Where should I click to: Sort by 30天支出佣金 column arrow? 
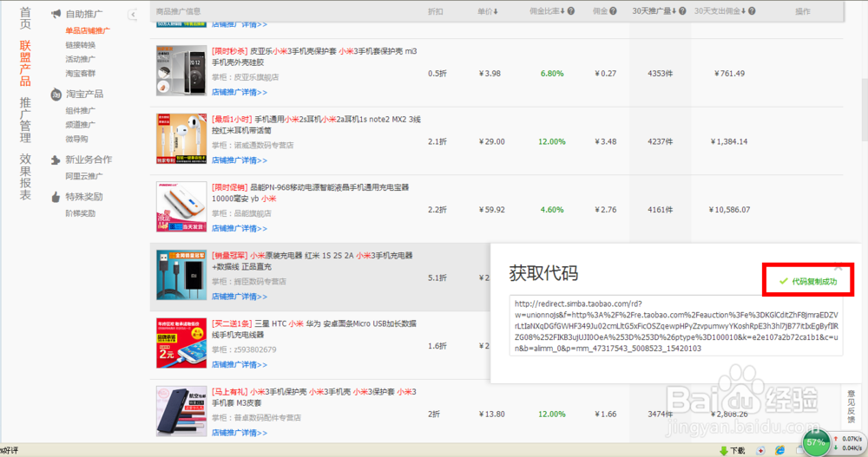[x=744, y=11]
